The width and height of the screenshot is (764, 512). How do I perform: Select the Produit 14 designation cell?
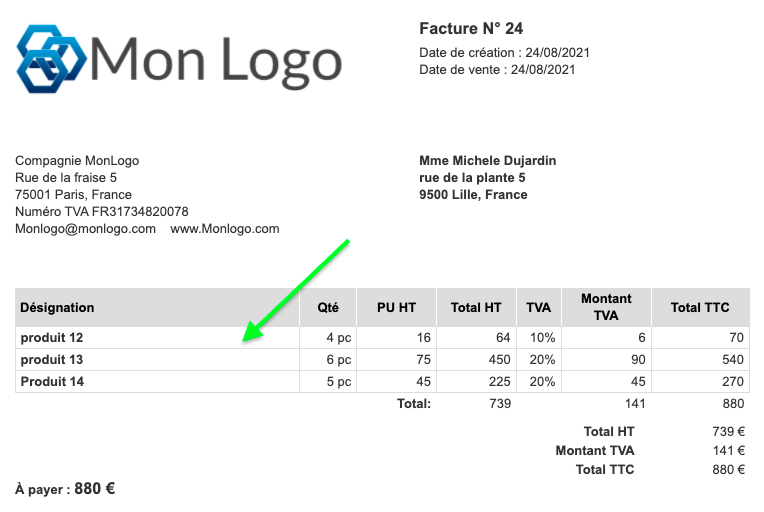click(x=52, y=382)
